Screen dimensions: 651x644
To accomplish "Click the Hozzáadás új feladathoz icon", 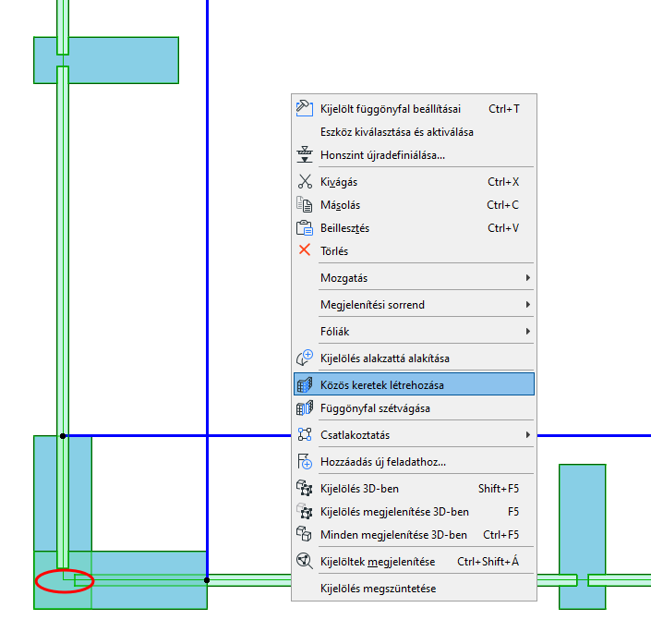I will point(305,462).
